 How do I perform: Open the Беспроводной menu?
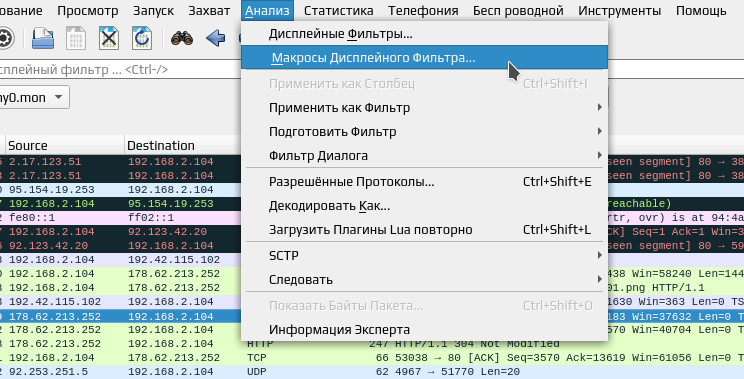[518, 10]
